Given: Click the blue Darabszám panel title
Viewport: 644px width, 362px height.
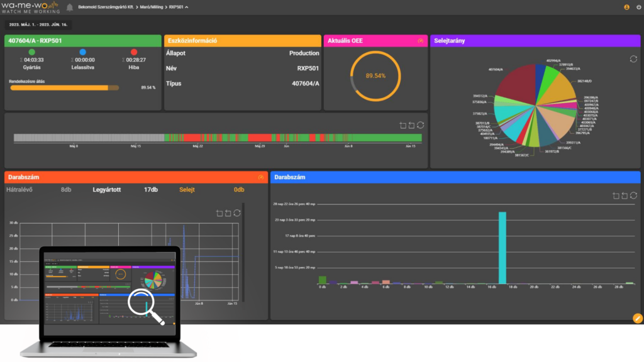Looking at the screenshot, I should coord(289,177).
